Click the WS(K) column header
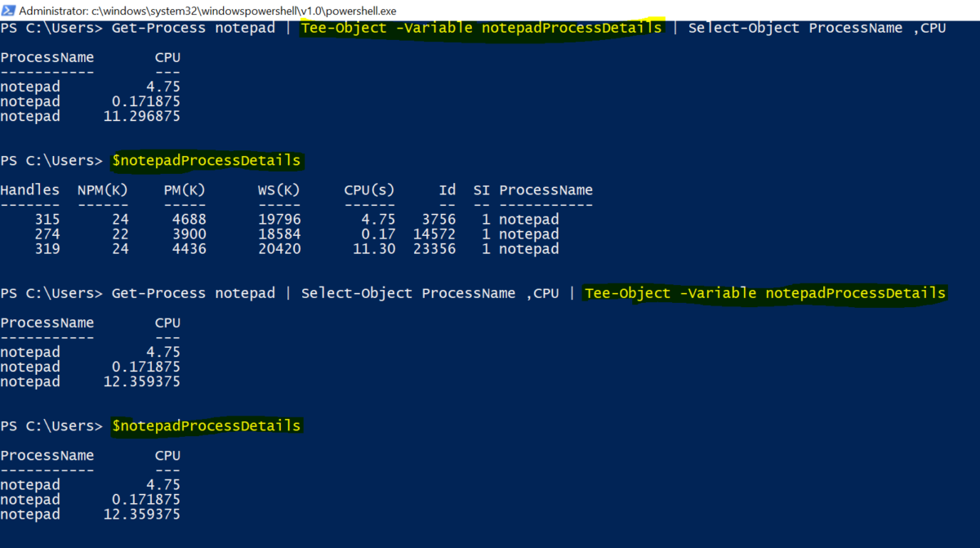The image size is (980, 548). click(x=279, y=190)
